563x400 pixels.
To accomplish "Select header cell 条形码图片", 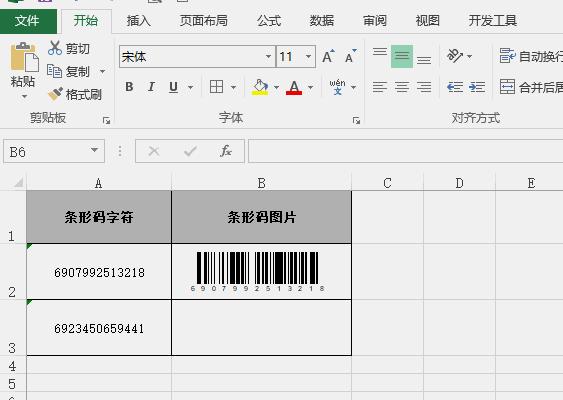I will point(262,217).
